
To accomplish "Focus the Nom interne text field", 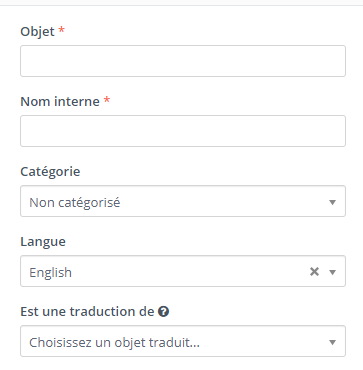I will point(183,131).
